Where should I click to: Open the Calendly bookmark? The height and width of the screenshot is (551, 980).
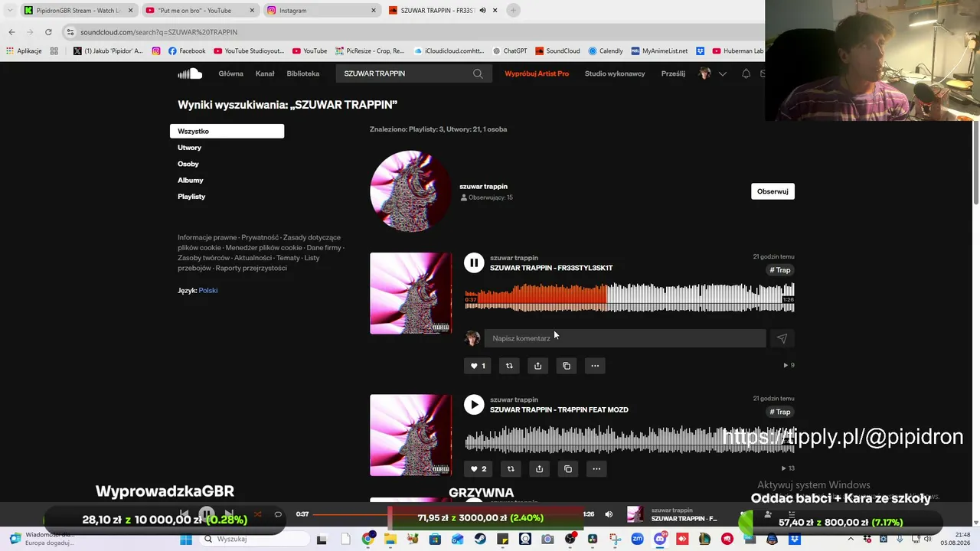606,51
